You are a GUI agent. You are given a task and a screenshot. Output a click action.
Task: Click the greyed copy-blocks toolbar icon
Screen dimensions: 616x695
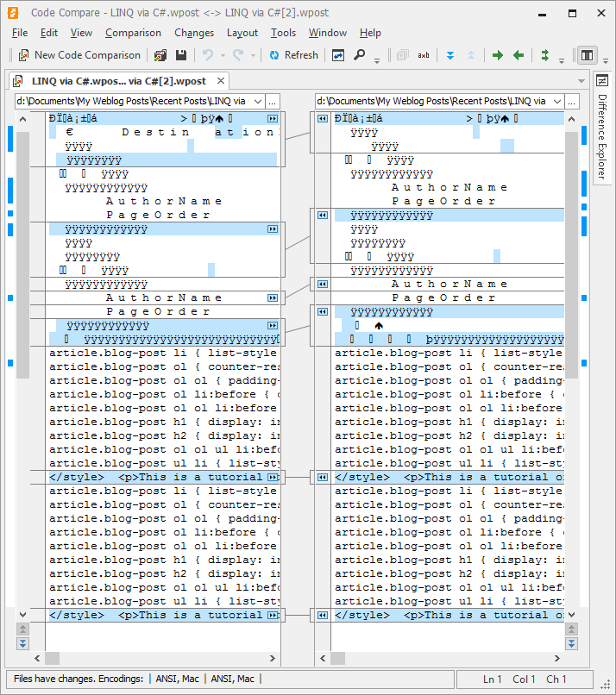click(402, 55)
